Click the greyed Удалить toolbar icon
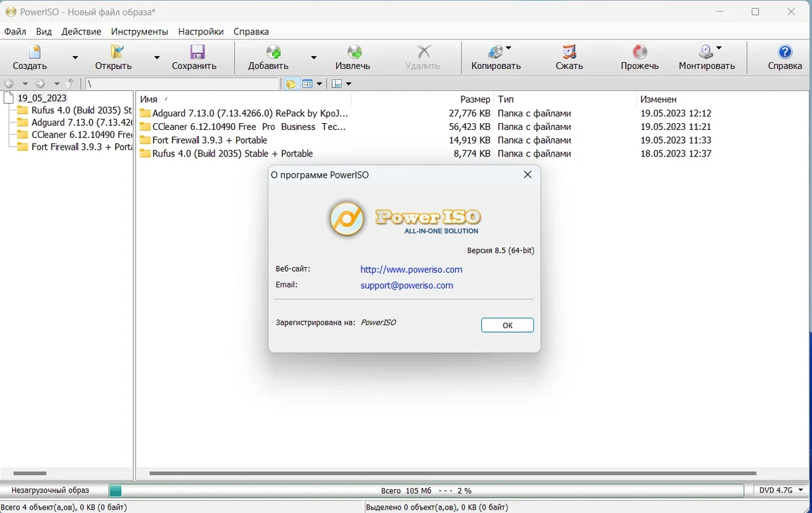The image size is (812, 513). pos(424,52)
